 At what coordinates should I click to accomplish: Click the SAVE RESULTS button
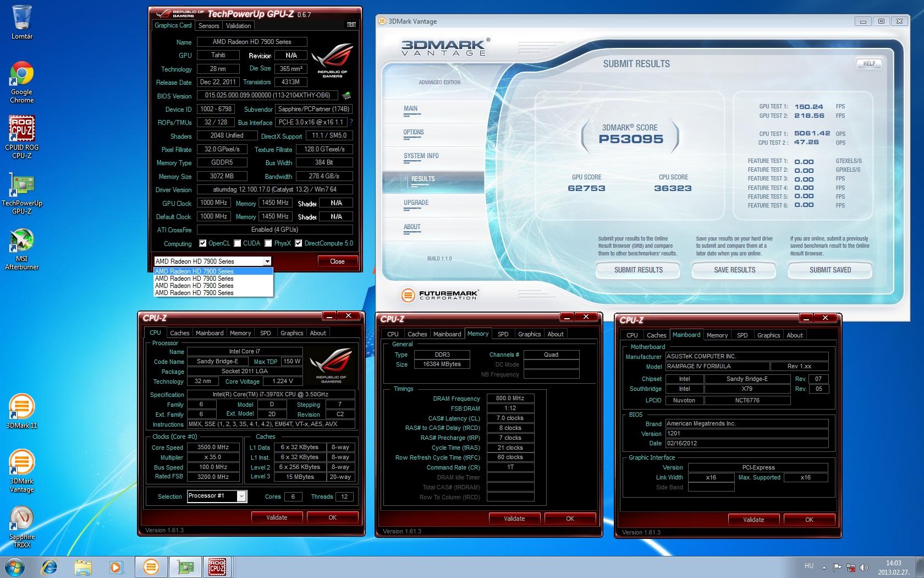734,270
